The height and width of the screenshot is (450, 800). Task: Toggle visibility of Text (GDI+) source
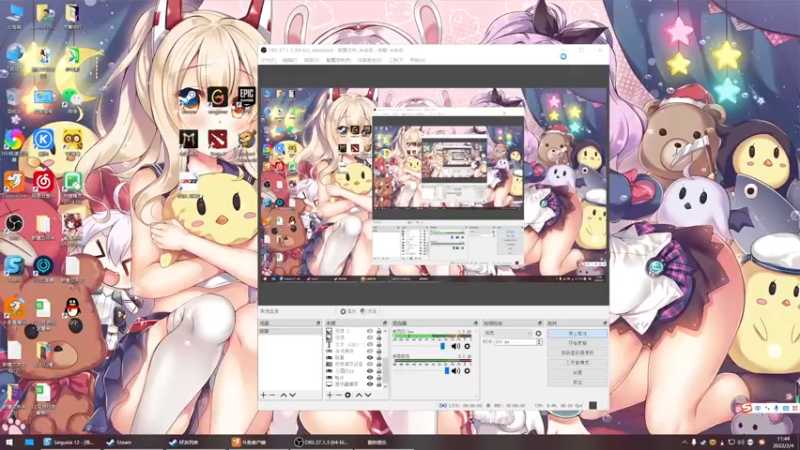pos(370,344)
